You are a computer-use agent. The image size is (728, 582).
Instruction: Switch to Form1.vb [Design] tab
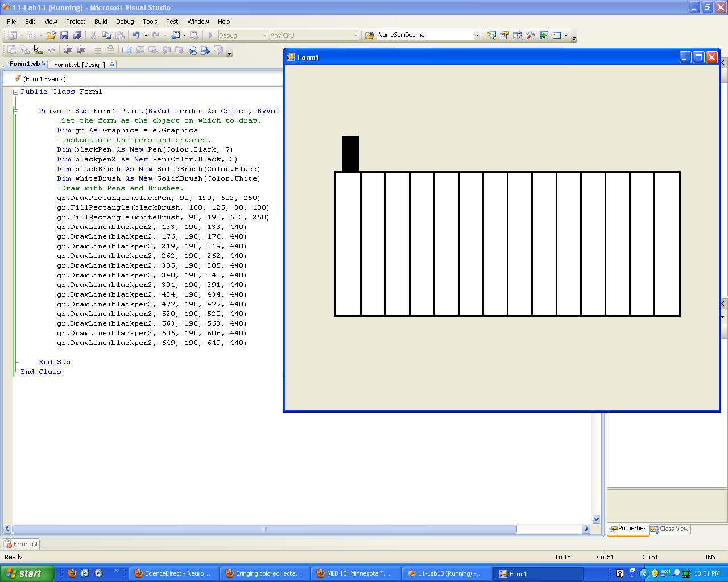[x=82, y=64]
